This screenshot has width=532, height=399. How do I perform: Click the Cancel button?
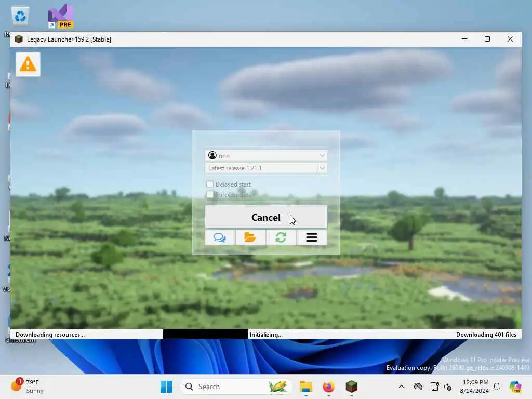tap(266, 217)
